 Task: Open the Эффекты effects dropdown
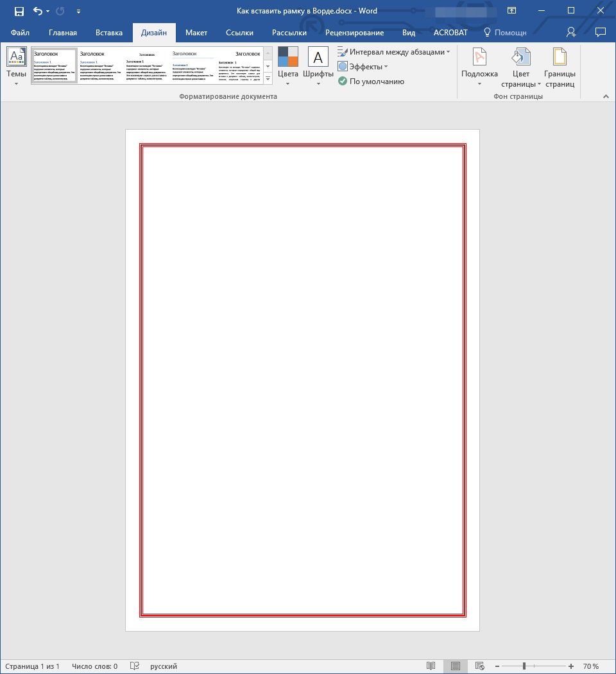[363, 67]
